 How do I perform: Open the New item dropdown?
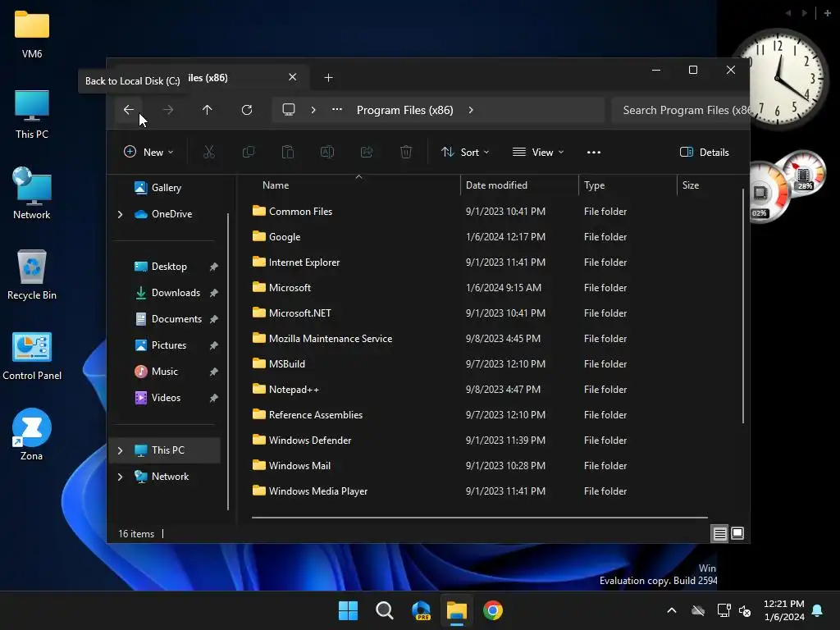149,152
